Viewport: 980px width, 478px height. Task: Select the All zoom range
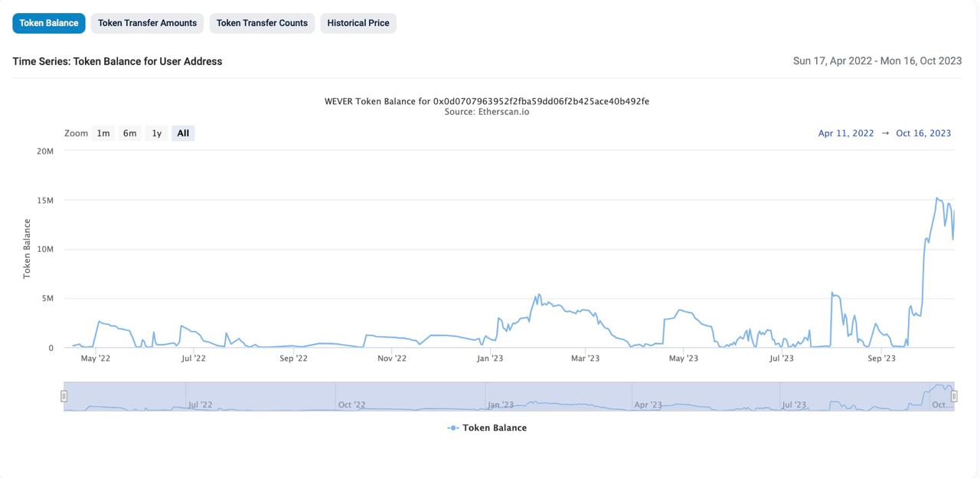183,133
